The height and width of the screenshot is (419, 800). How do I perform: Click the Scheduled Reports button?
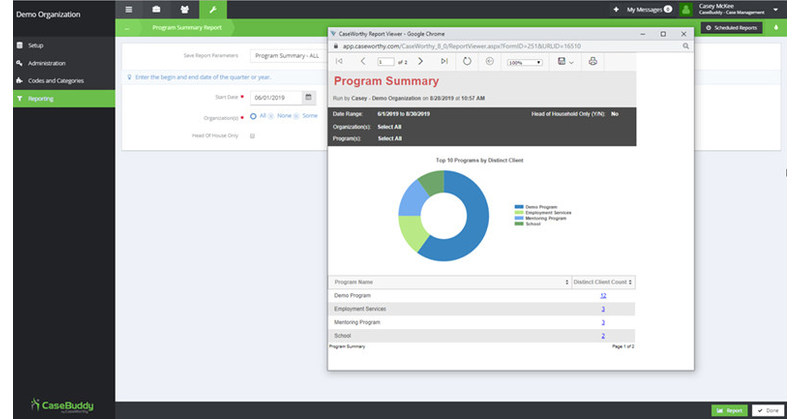pos(733,28)
